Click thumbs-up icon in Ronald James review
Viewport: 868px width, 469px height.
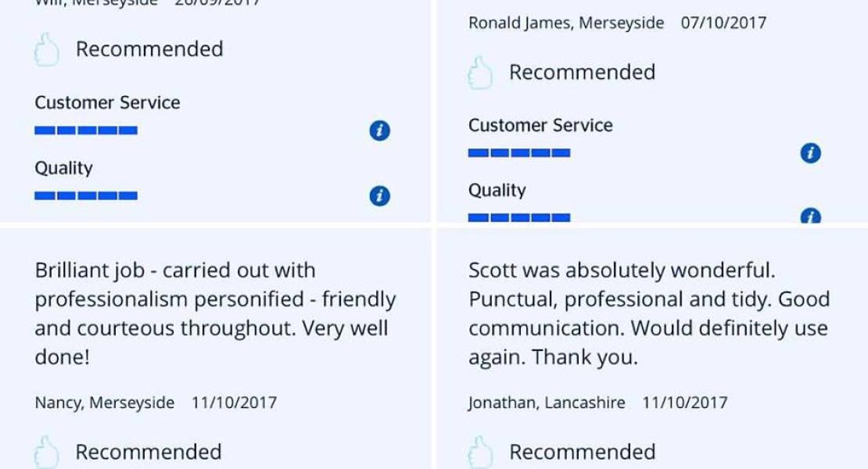(480, 73)
